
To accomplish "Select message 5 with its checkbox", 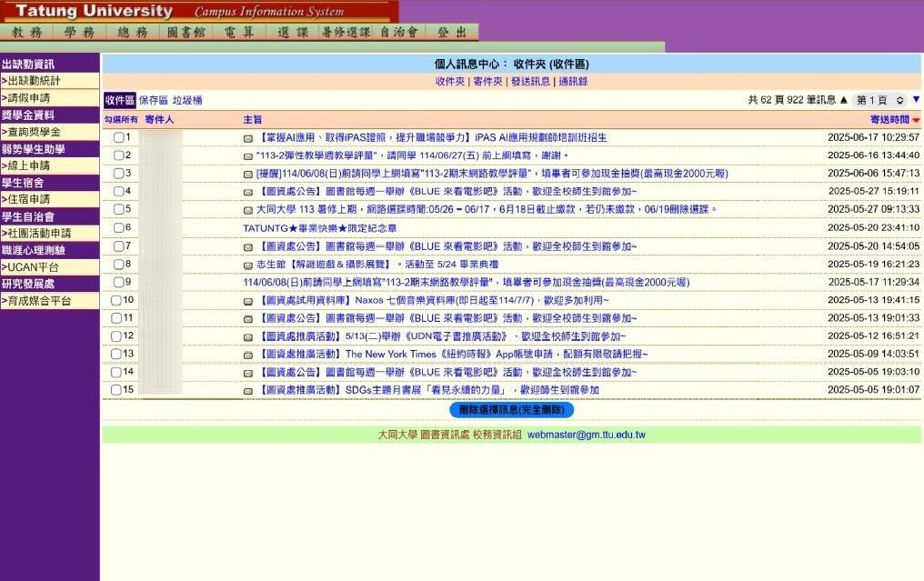I will coord(118,209).
